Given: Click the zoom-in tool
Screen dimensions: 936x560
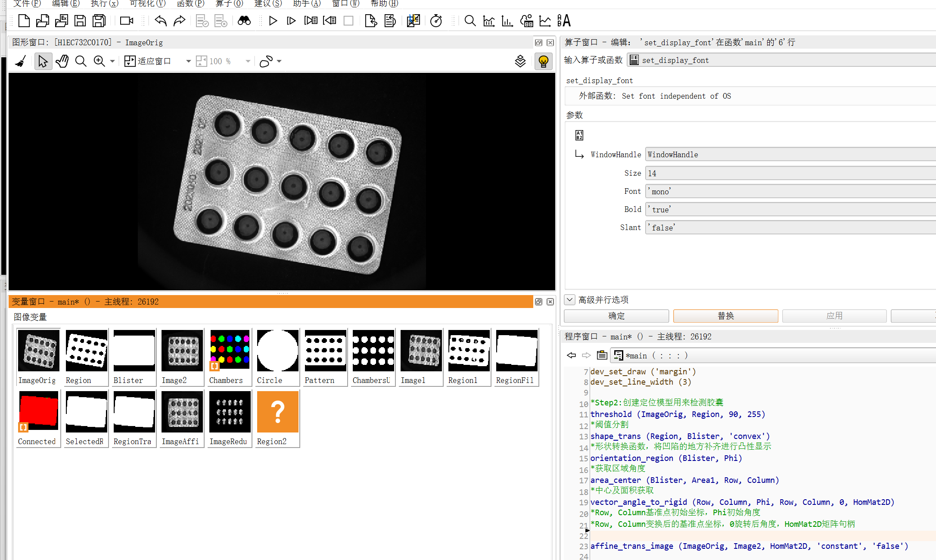Looking at the screenshot, I should tap(99, 61).
